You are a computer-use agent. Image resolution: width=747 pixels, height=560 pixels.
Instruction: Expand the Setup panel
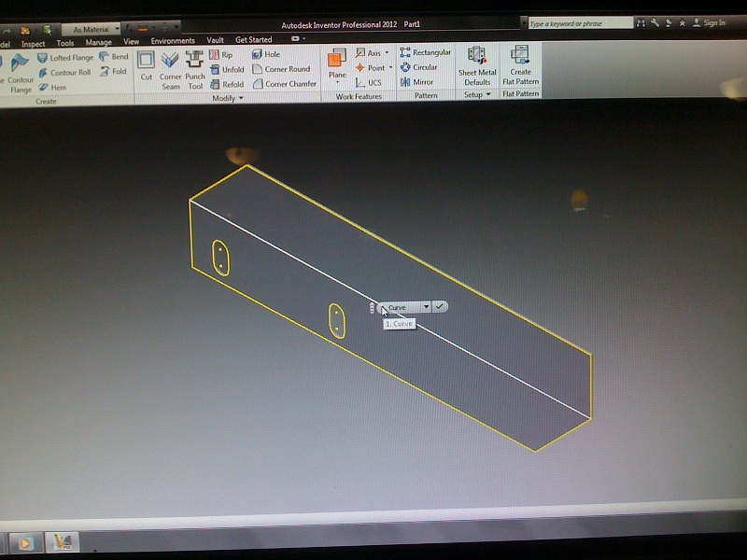click(x=477, y=94)
